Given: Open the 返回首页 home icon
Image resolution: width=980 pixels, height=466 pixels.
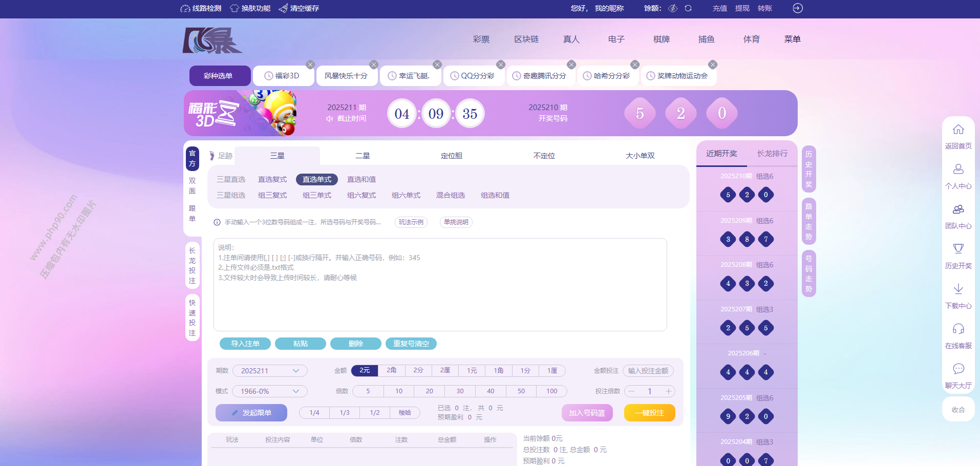Looking at the screenshot, I should point(958,130).
